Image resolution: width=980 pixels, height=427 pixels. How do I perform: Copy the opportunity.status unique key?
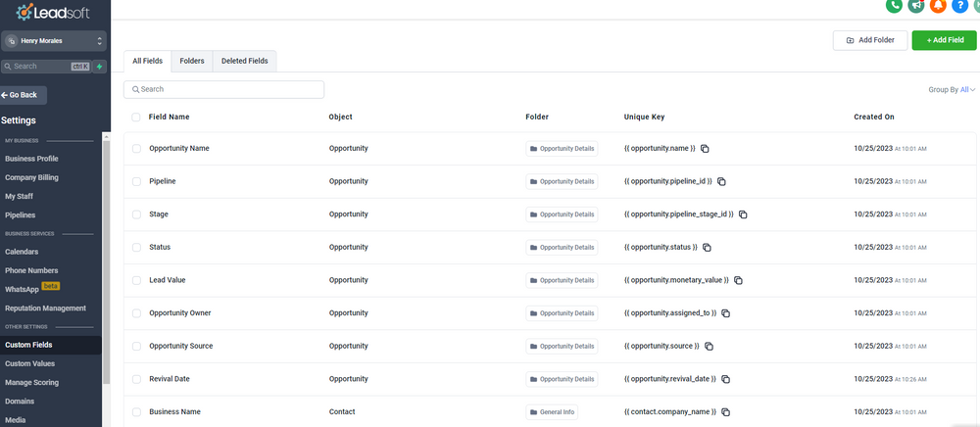tap(707, 247)
